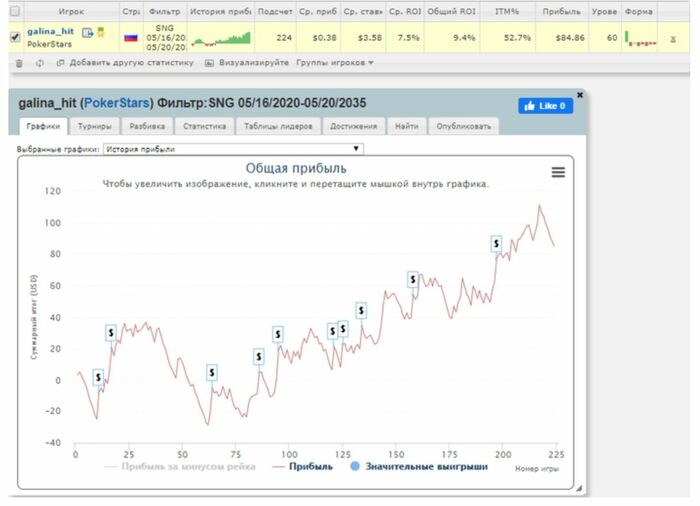Click the popup resize handle corner
The image size is (700, 506).
579,489
